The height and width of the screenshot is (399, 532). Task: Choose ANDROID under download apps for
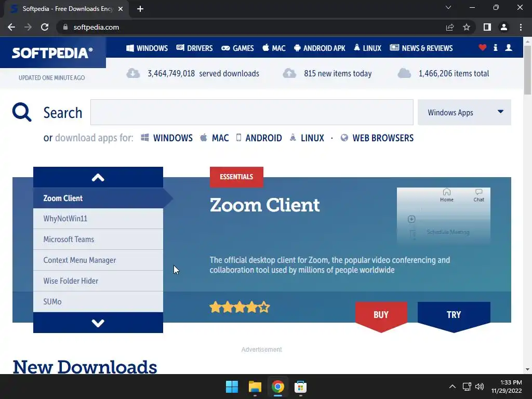pos(259,138)
